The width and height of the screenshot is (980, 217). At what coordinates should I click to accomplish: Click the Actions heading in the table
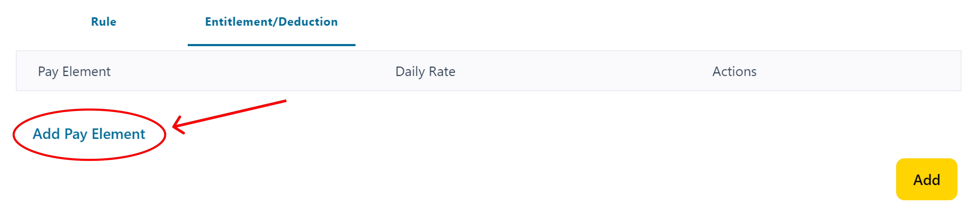[734, 71]
